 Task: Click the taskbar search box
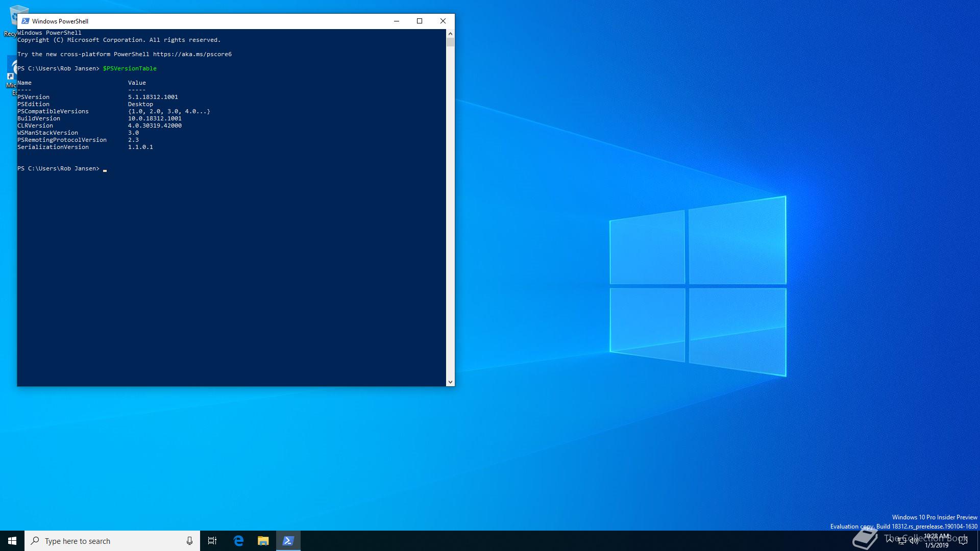(112, 541)
